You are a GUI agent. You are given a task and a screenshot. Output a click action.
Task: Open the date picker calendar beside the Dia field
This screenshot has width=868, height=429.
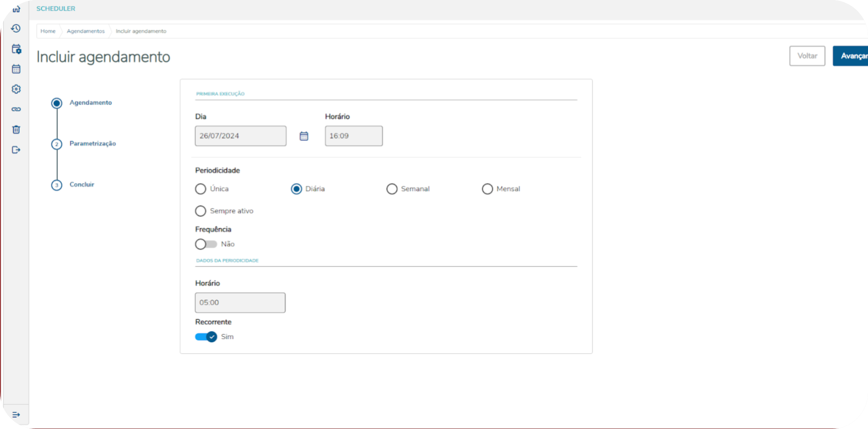tap(304, 136)
